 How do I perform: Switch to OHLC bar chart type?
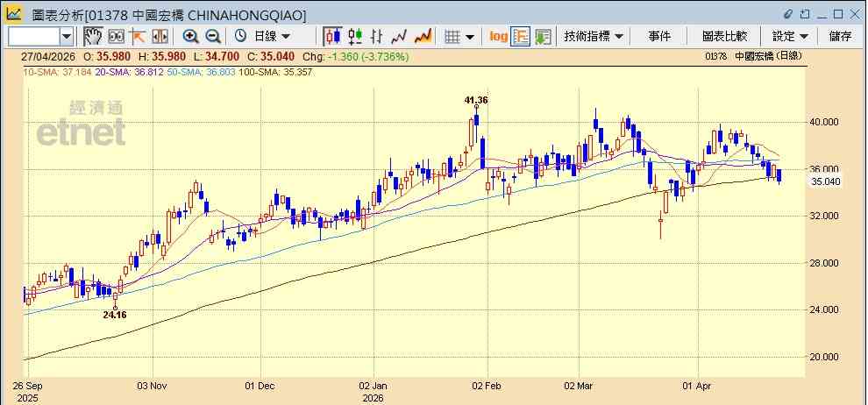(377, 37)
